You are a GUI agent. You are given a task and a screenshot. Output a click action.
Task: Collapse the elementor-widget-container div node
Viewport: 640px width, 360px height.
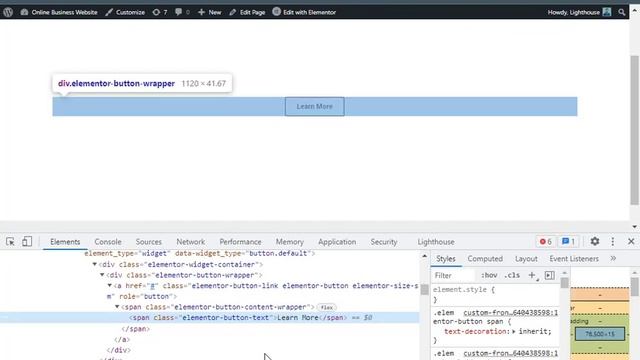click(95, 264)
